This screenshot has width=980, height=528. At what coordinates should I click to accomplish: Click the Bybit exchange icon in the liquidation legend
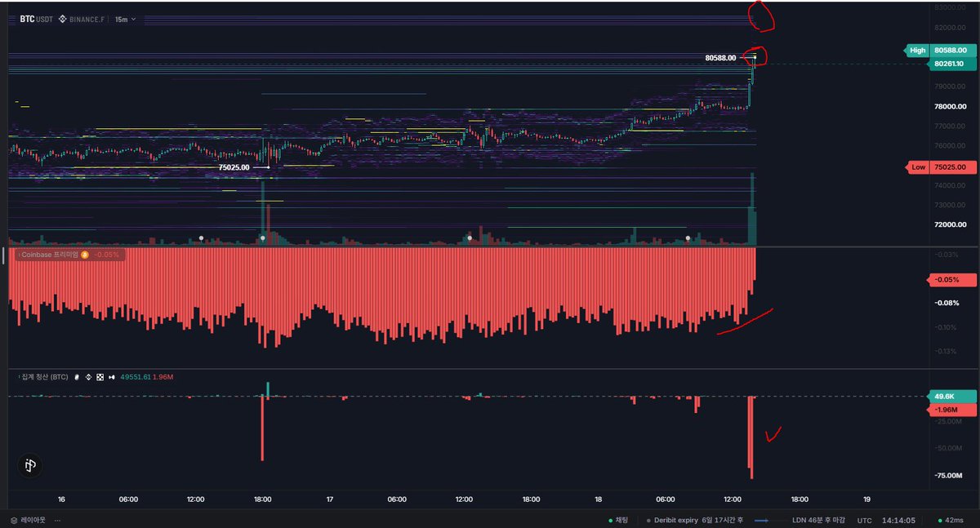77,377
